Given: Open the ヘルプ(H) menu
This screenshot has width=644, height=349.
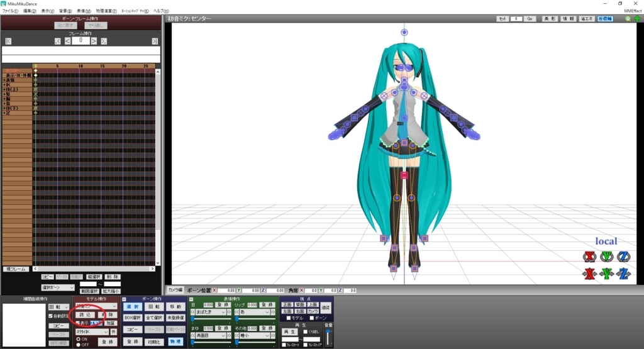Looking at the screenshot, I should (161, 11).
